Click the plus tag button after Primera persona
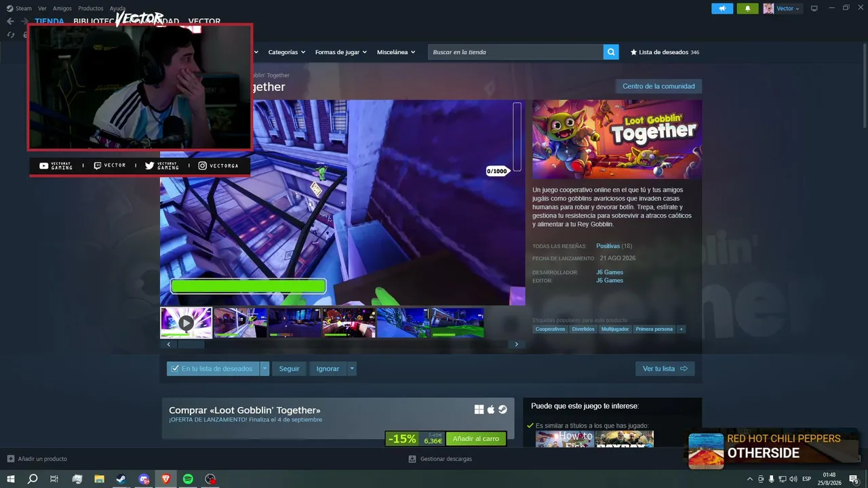Image resolution: width=868 pixels, height=488 pixels. [681, 329]
